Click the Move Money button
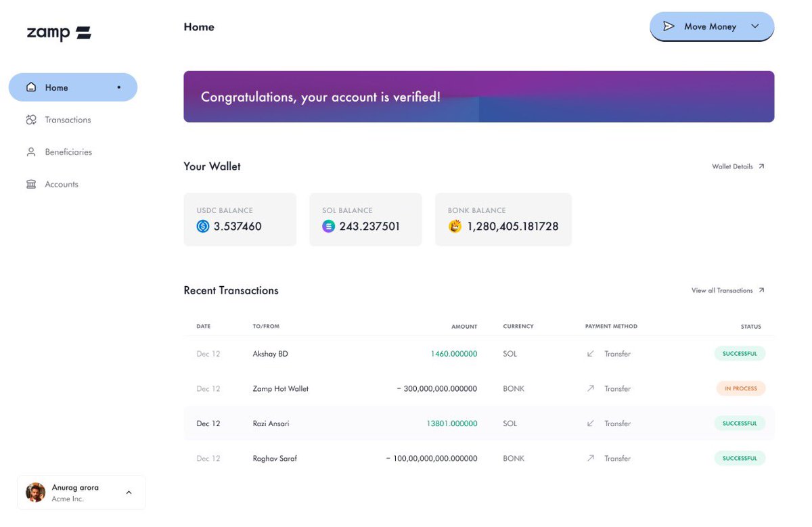812x527 pixels. [712, 26]
